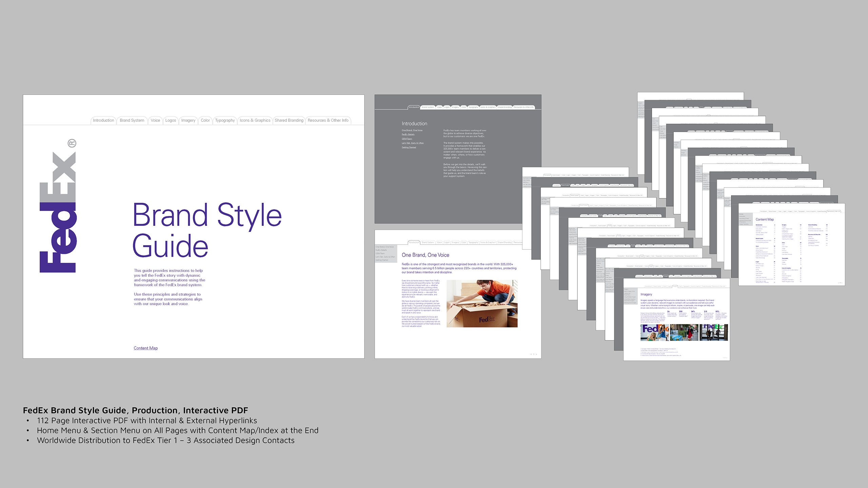Go to Imagery tab on cover page
868x488 pixels.
tap(188, 120)
